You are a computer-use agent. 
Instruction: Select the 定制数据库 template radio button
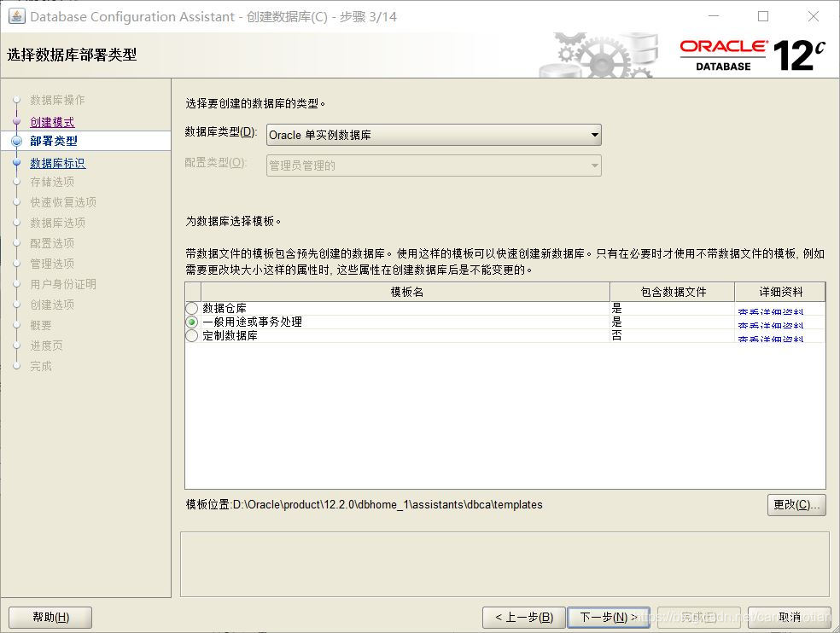[x=192, y=336]
